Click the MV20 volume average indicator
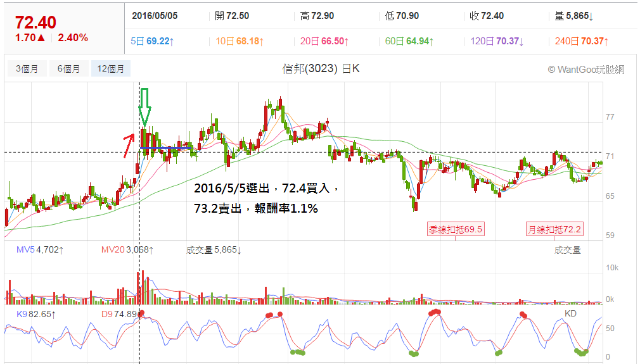 (x=127, y=249)
